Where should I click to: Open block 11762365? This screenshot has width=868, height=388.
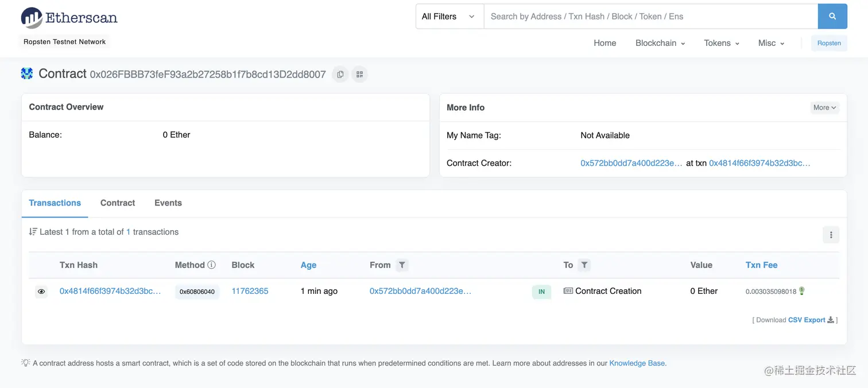point(250,291)
